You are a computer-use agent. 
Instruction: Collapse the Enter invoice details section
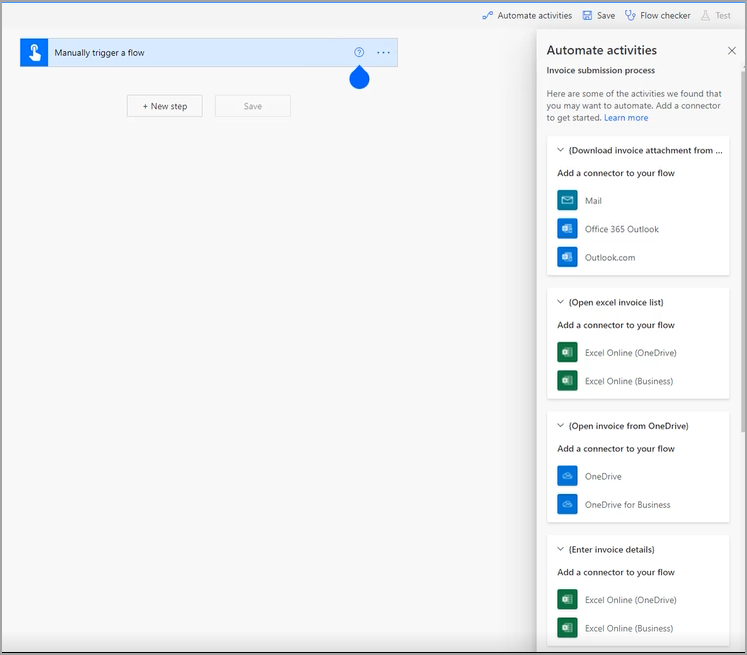coord(561,549)
